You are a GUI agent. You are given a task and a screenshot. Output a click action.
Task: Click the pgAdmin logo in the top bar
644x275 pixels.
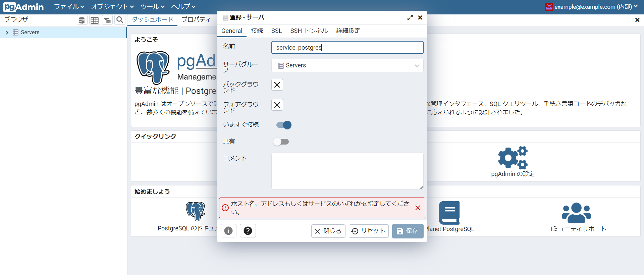click(x=23, y=7)
